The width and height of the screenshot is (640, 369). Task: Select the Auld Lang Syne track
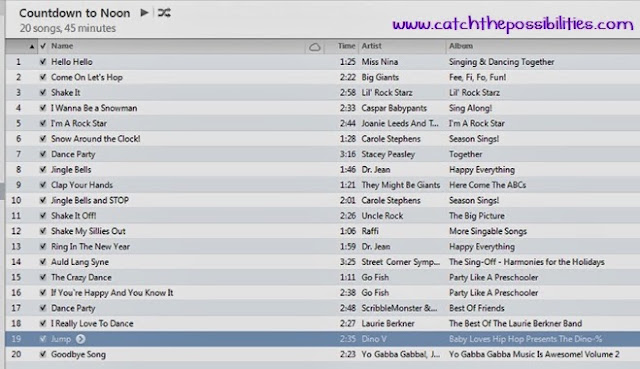click(x=80, y=262)
